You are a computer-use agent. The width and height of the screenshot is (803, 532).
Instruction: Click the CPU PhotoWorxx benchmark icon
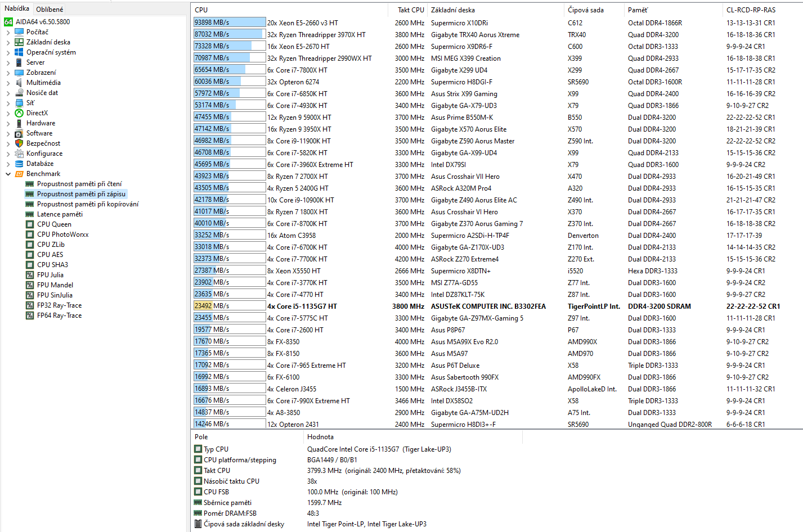30,235
